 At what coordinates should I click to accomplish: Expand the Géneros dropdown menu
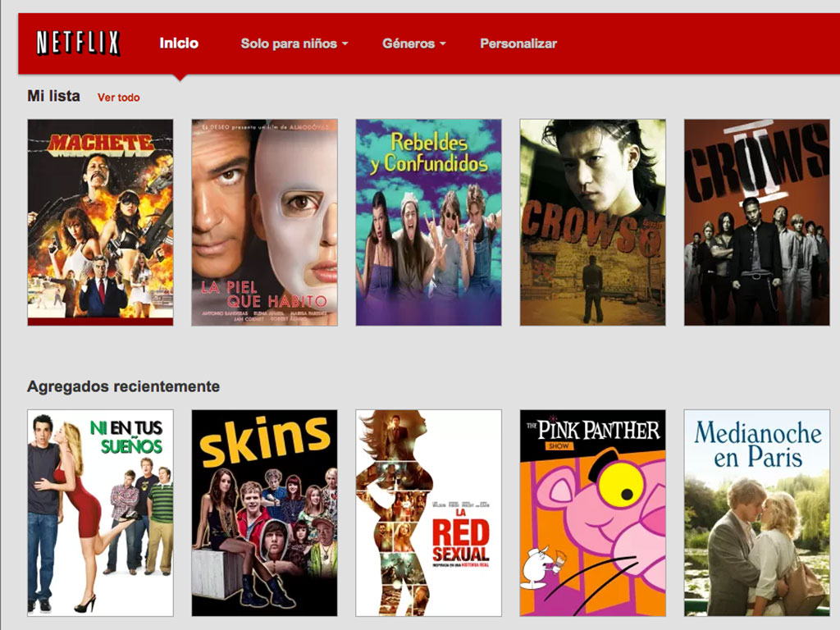[x=409, y=43]
